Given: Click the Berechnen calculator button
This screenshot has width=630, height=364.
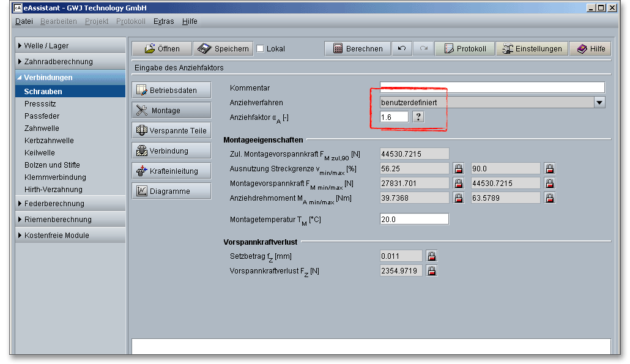Looking at the screenshot, I should [357, 49].
